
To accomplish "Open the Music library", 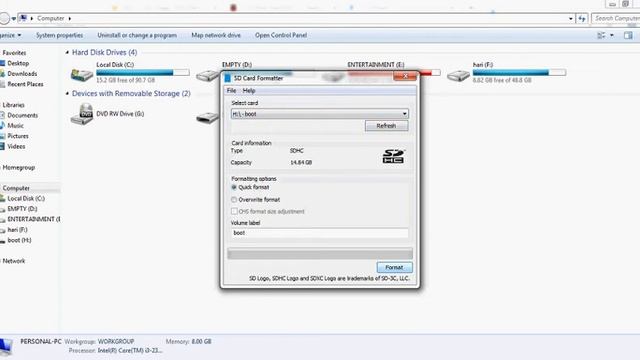I will (x=16, y=126).
